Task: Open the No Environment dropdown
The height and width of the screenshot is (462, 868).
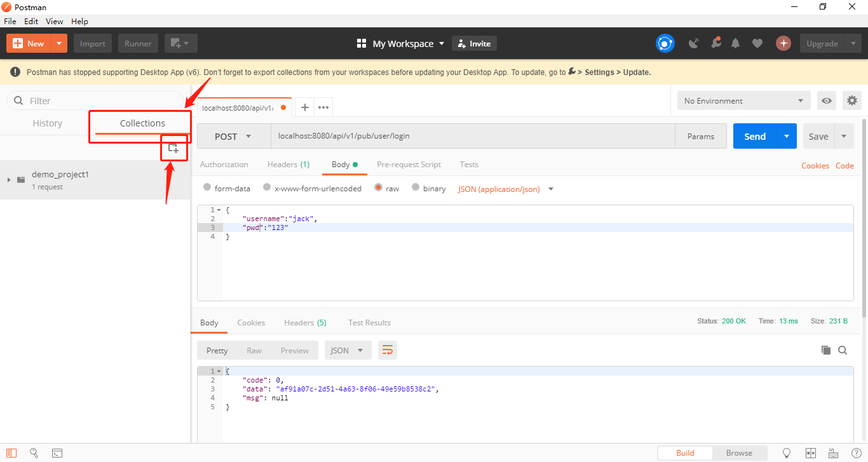Action: [x=743, y=100]
